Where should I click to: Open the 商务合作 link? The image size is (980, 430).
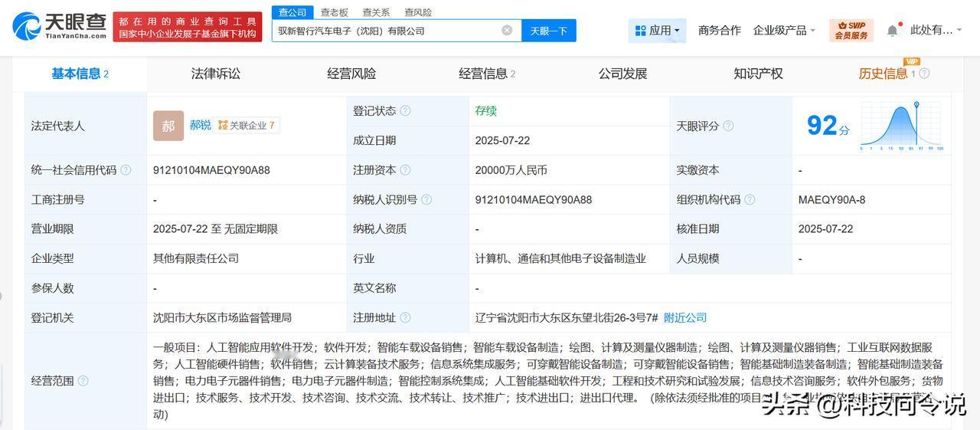(720, 31)
